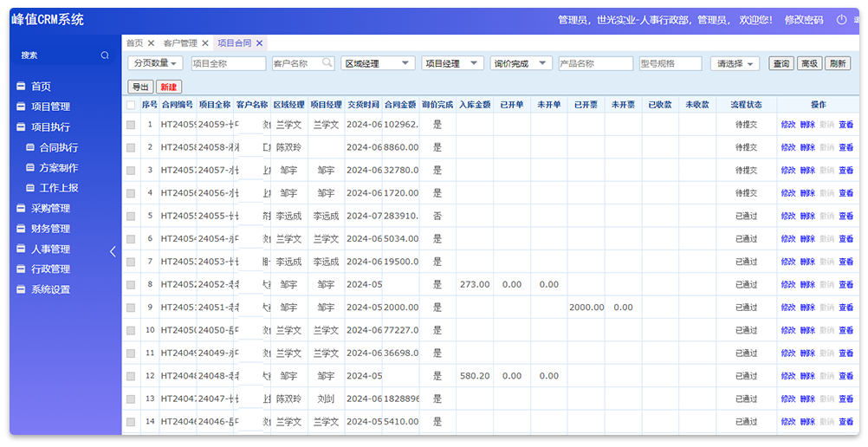Click 删除 link in row 2
The width and height of the screenshot is (868, 447).
coord(807,147)
